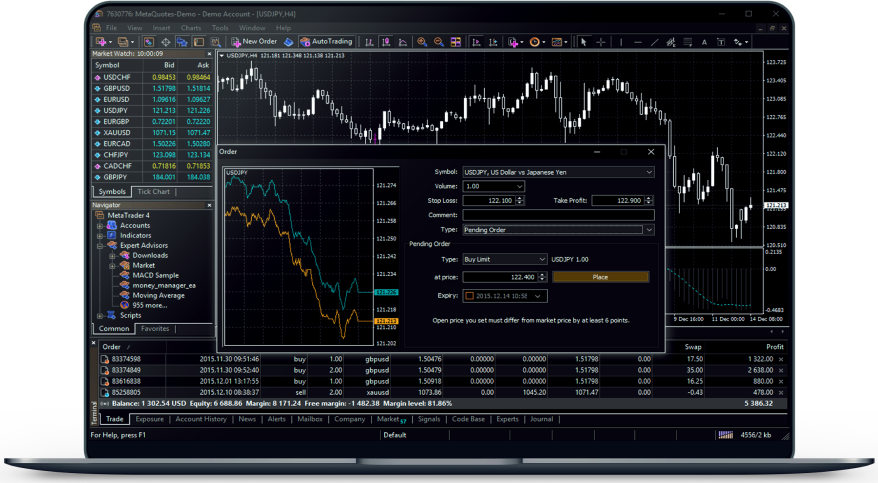Open the Account History tab

(201, 419)
